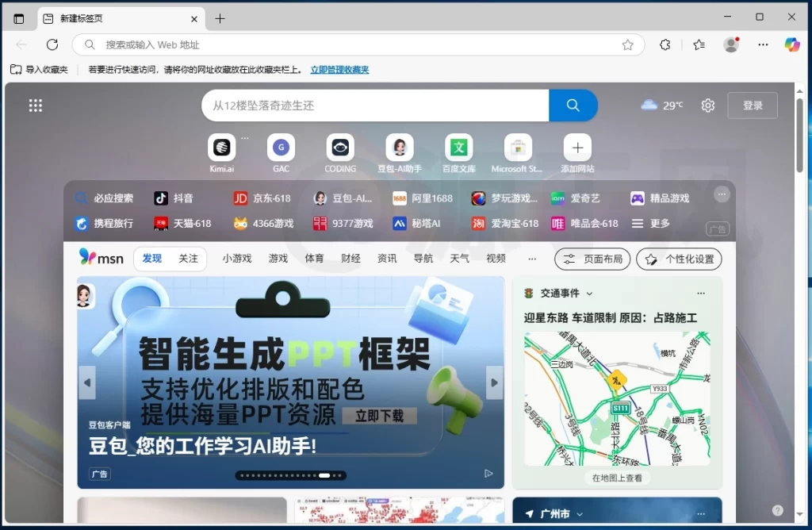Open the 小游戏 category

(x=236, y=259)
